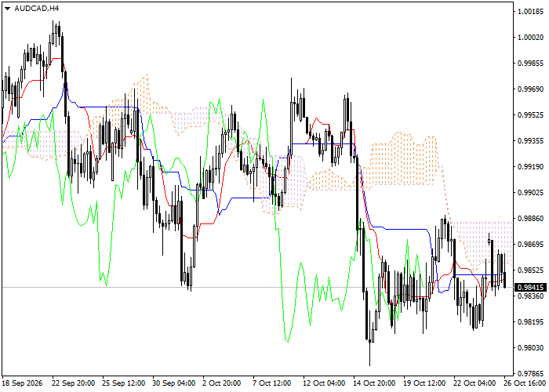
Task: Select the current price label 0.98415
Action: 531,288
